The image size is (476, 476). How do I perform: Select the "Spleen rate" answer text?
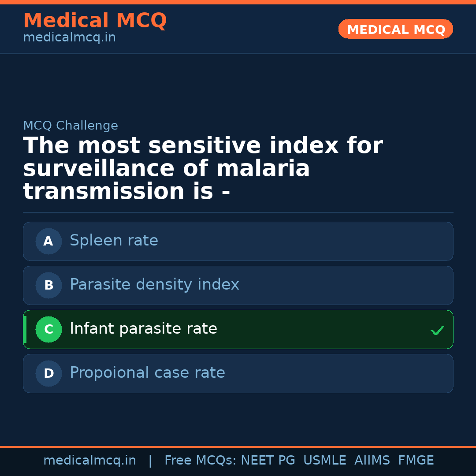114,241
